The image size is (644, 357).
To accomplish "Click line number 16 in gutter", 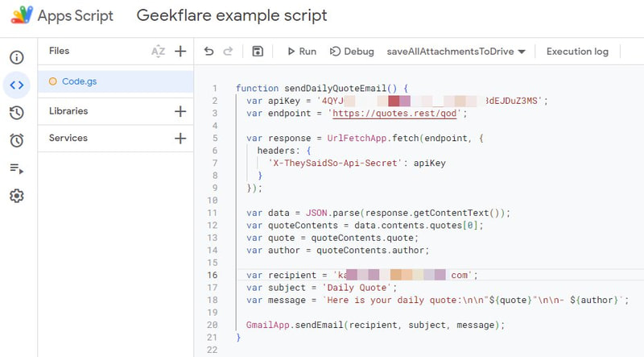I will tap(213, 275).
